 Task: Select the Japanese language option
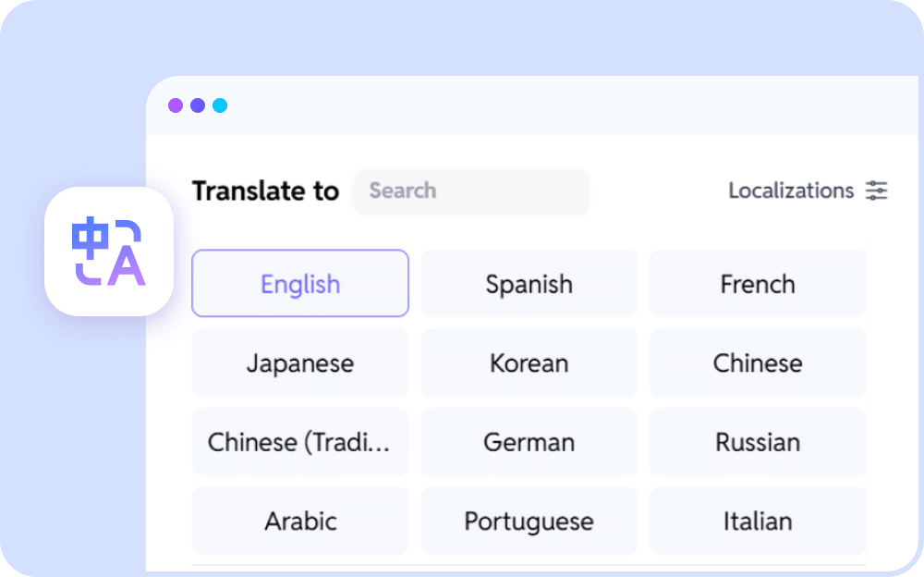coord(300,363)
